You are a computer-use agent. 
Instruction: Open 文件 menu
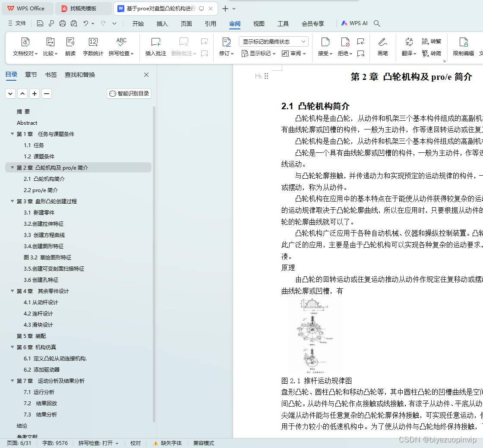[x=17, y=23]
